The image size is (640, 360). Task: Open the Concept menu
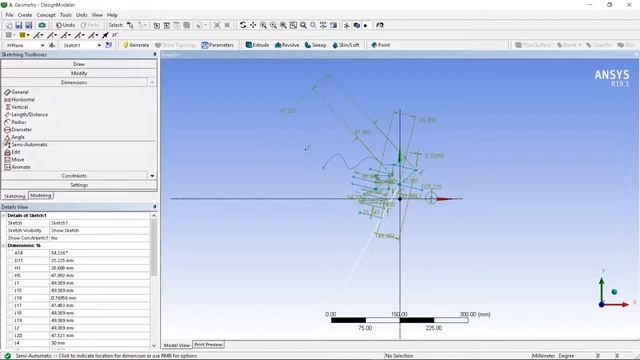coord(46,15)
